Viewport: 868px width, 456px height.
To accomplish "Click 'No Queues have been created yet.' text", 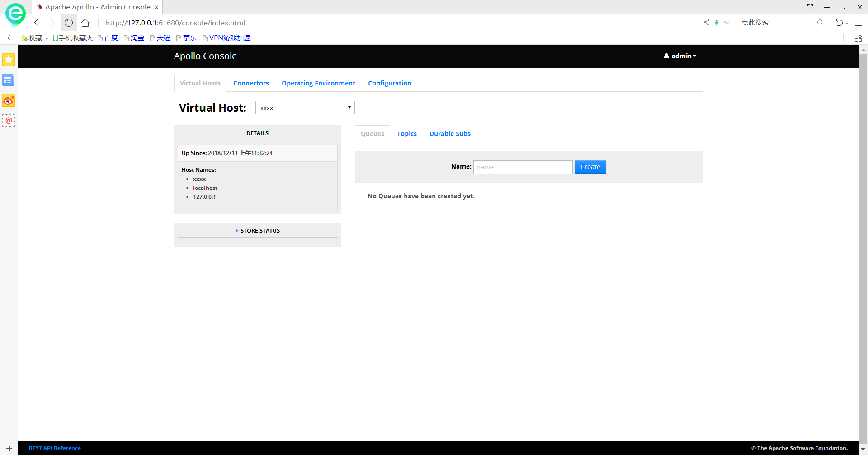I will click(x=421, y=196).
